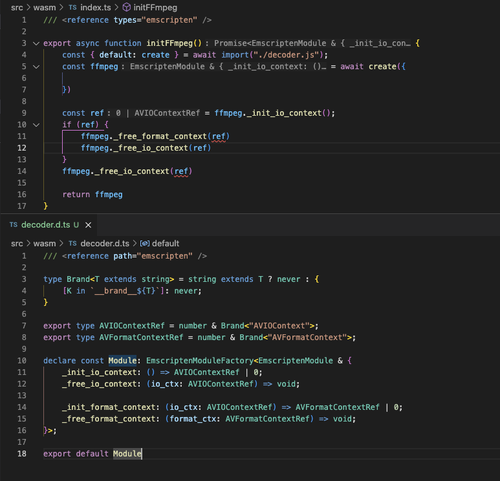Open wasm breadcrumb in decoder.d.ts editor
The width and height of the screenshot is (500, 481).
coord(44,244)
